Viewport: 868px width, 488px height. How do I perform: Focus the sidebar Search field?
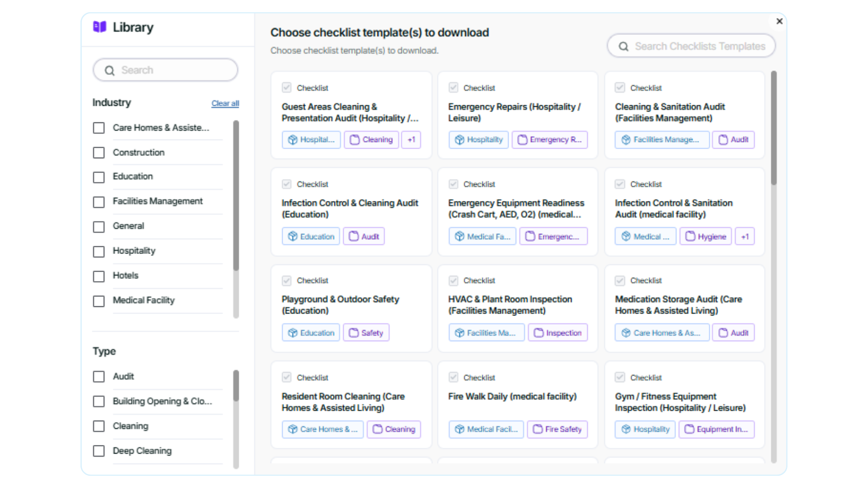click(165, 70)
